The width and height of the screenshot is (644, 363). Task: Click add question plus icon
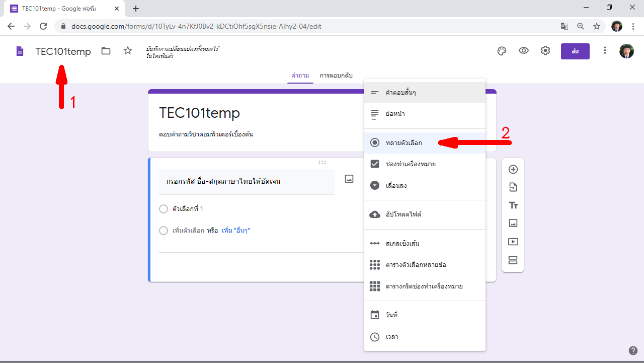513,169
